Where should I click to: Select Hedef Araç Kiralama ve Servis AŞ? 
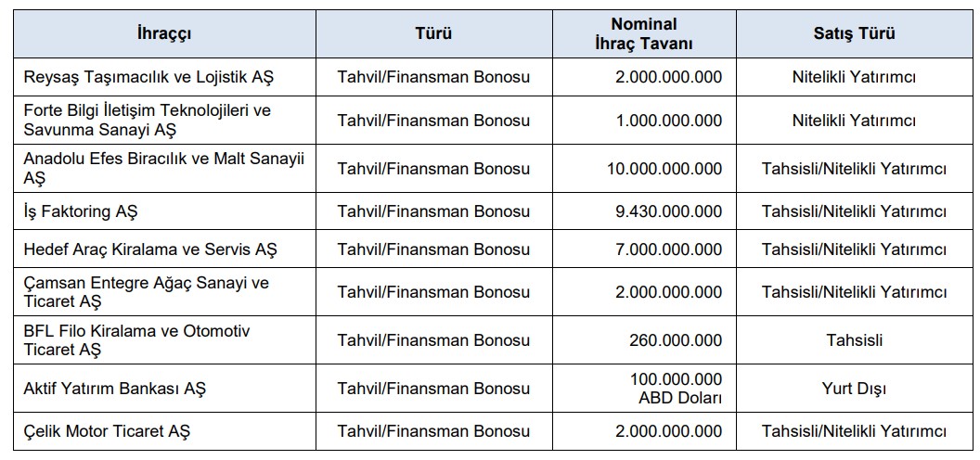(x=150, y=249)
